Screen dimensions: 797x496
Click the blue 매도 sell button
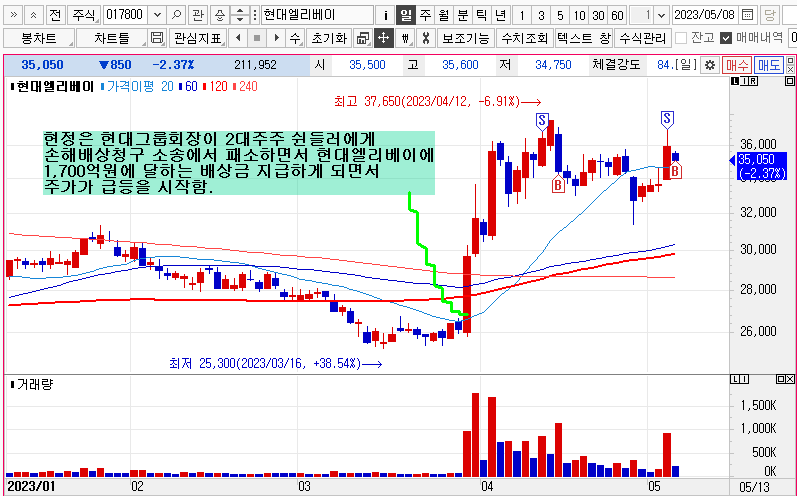click(769, 65)
